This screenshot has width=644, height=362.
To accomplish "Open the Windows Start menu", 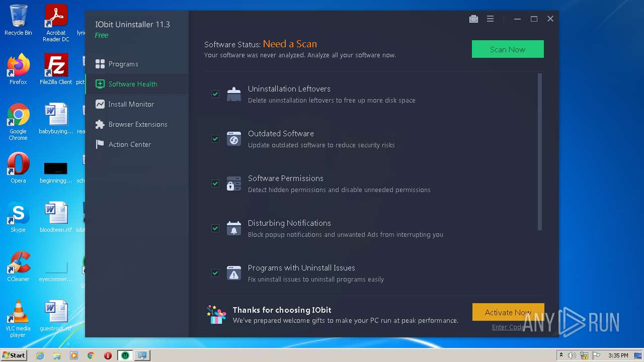I will (14, 355).
